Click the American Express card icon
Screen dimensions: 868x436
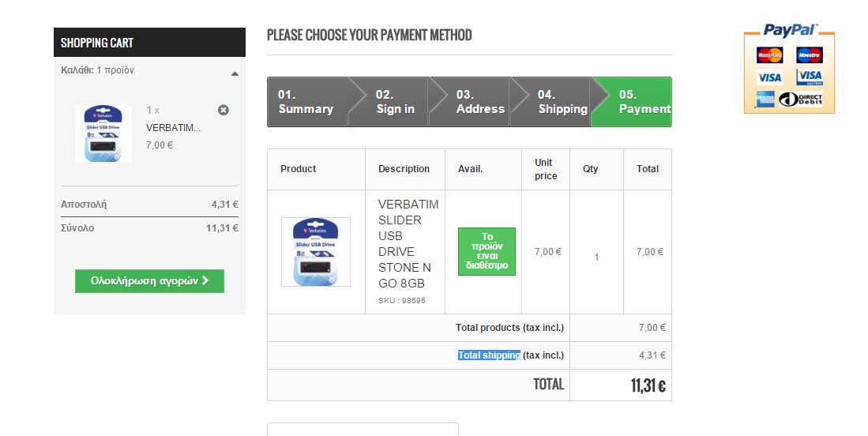coord(765,100)
